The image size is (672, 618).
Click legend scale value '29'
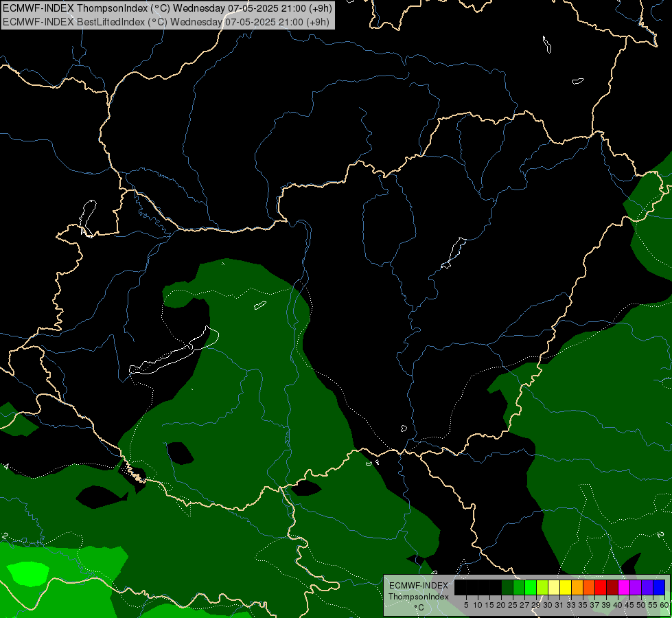[537, 605]
